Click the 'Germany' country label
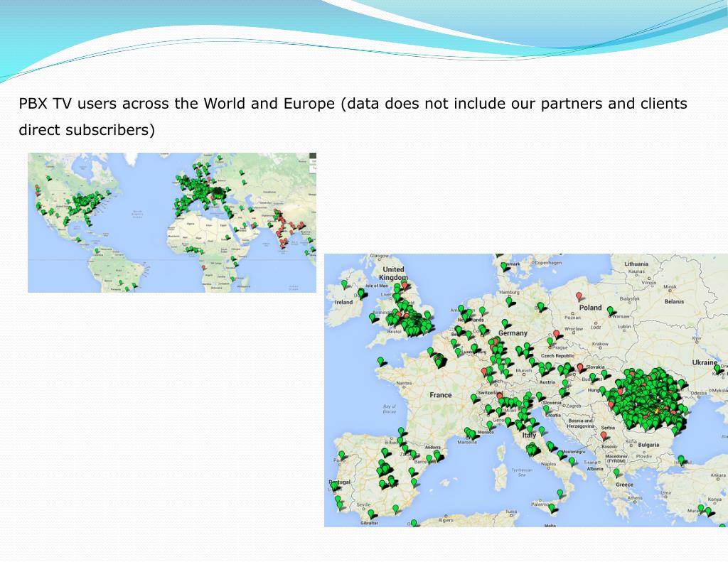The height and width of the screenshot is (562, 728). (513, 333)
